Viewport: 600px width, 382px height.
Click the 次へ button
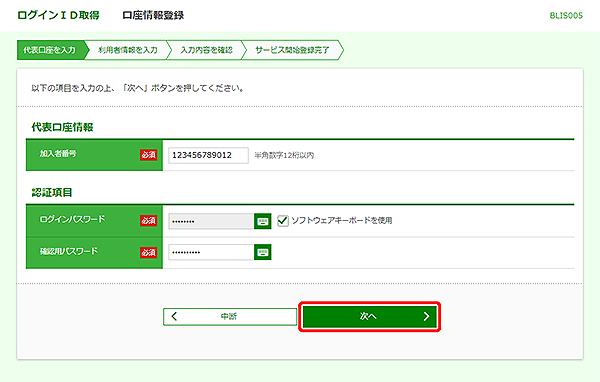click(x=369, y=317)
